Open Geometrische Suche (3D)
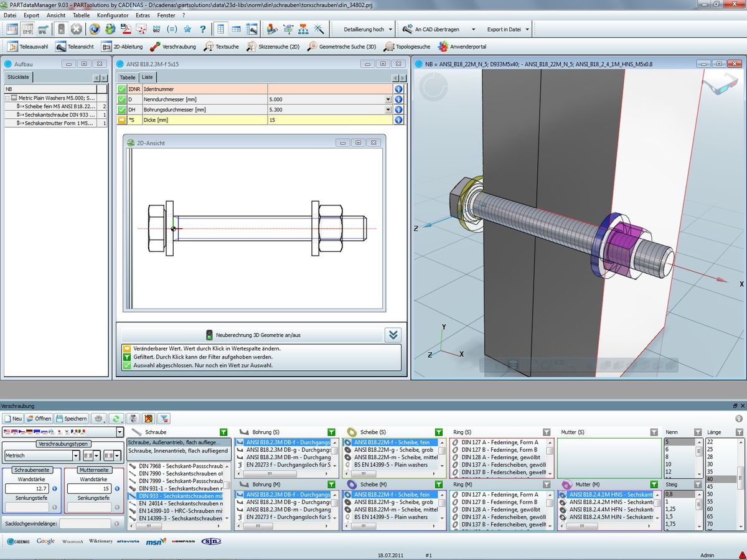The height and width of the screenshot is (560, 747). [341, 47]
